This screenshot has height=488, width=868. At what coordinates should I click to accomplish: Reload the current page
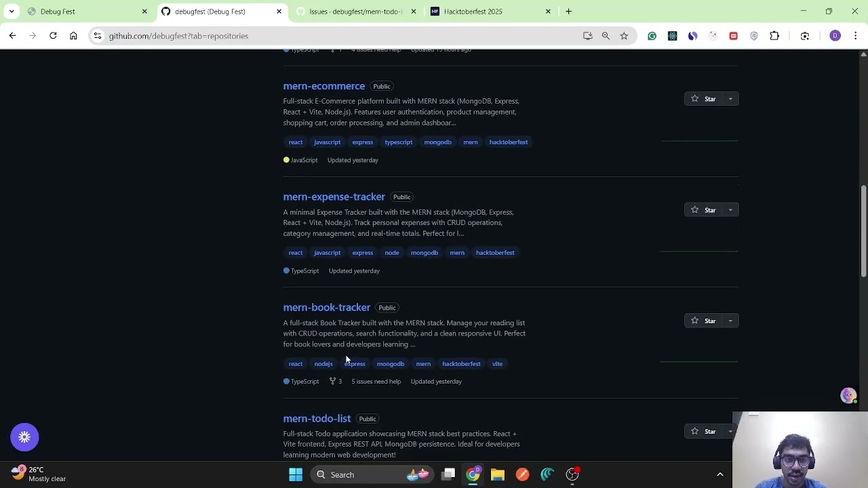[x=53, y=36]
